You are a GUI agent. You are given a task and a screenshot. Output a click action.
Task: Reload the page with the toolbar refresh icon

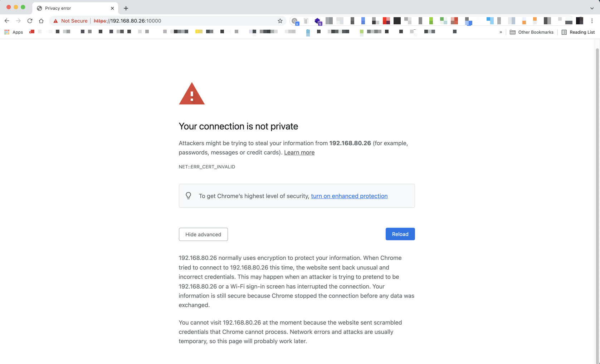(30, 21)
